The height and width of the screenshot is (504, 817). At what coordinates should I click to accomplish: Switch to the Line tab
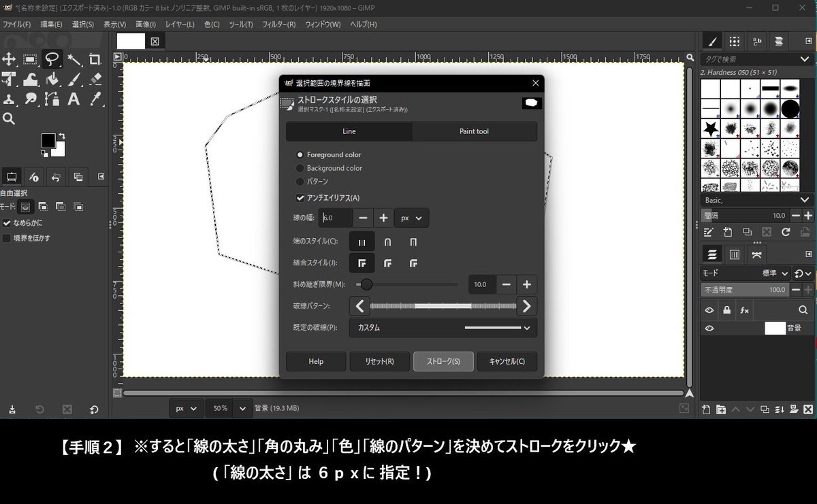(x=349, y=131)
